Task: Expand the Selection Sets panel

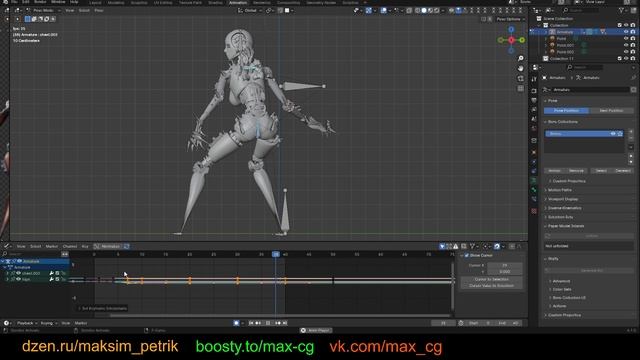Action: 560,217
